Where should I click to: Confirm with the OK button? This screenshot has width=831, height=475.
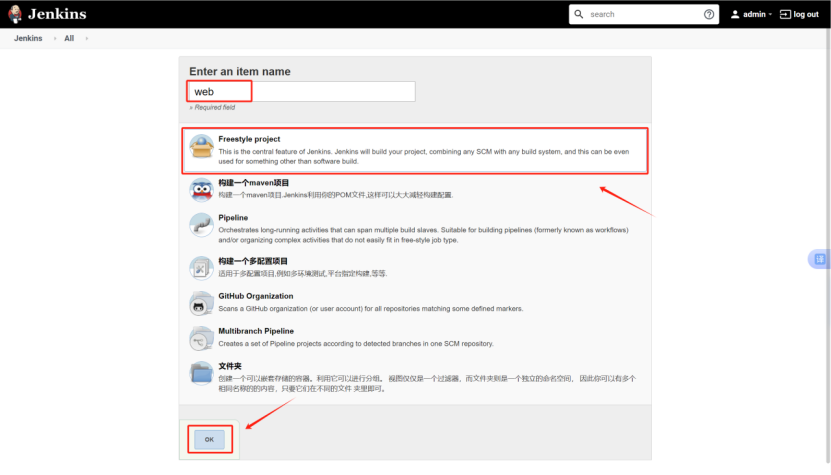209,439
